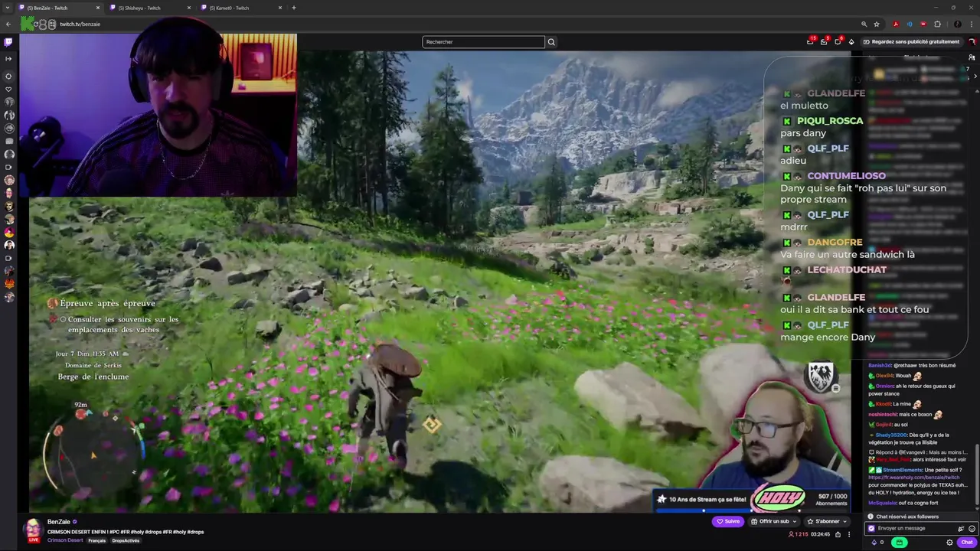This screenshot has height=551, width=980.
Task: Click the purple Chat send button
Action: [x=967, y=543]
